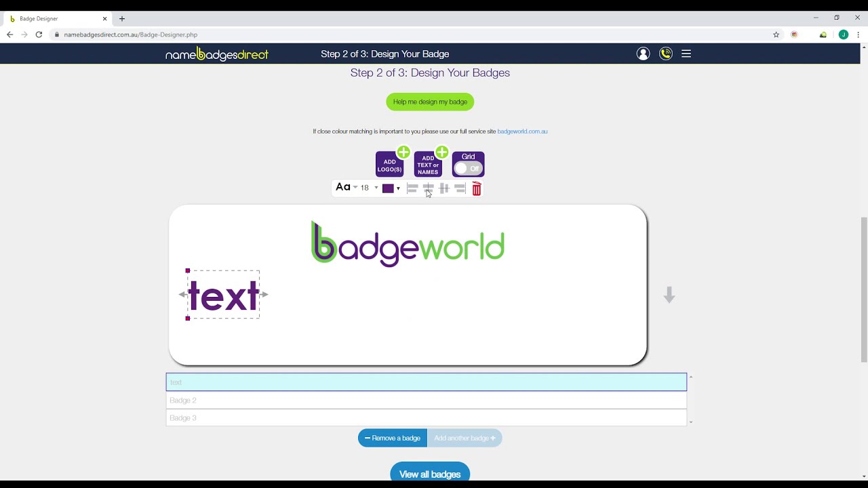Toggle the Grid switch on

click(468, 168)
